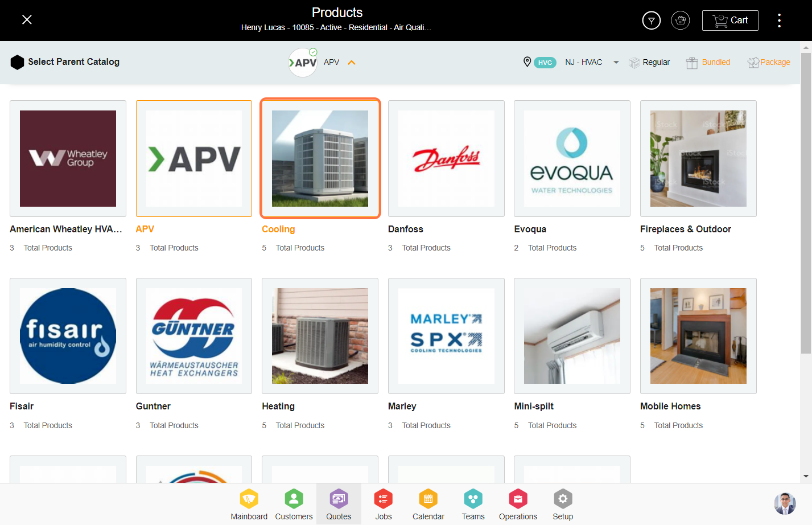Click the Fisair title text
Image resolution: width=812 pixels, height=525 pixels.
click(x=22, y=406)
